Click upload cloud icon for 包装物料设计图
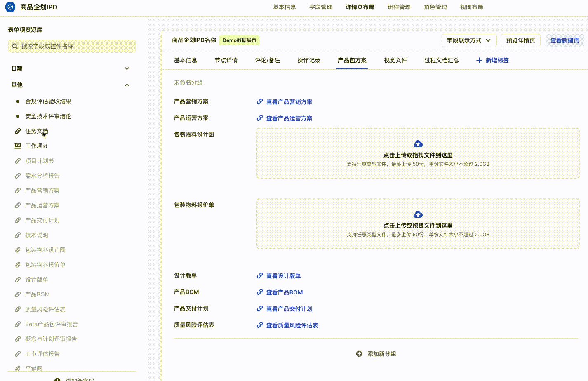Viewport: 588px width, 381px height. pyautogui.click(x=418, y=144)
